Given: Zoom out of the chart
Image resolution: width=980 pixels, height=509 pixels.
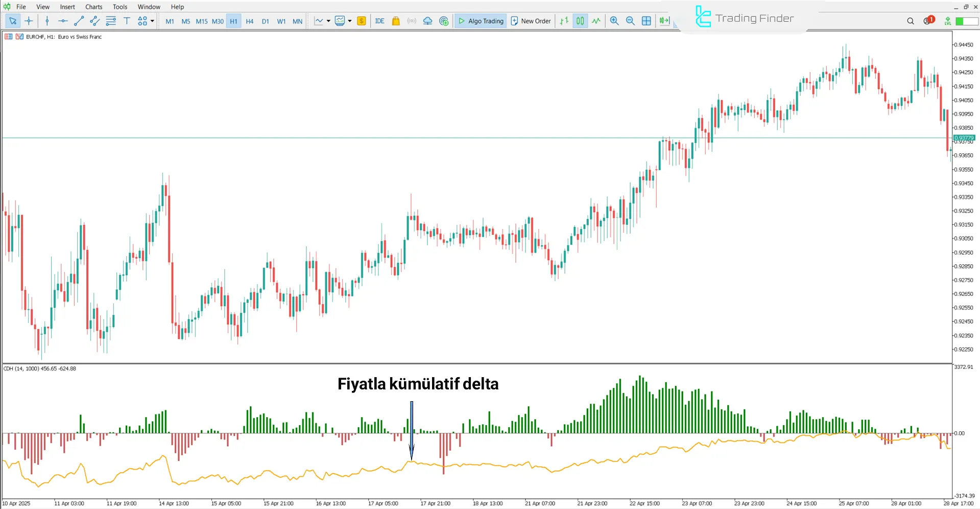Looking at the screenshot, I should [631, 21].
